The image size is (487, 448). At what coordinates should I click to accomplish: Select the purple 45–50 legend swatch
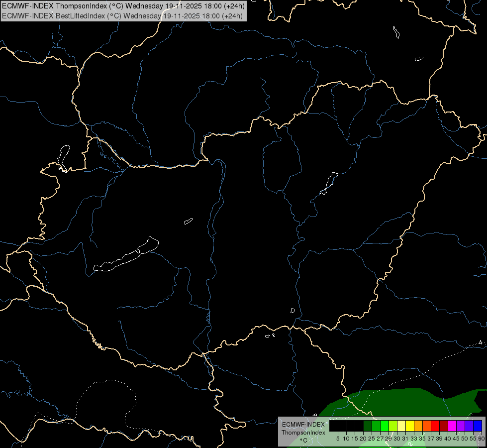[x=461, y=426]
